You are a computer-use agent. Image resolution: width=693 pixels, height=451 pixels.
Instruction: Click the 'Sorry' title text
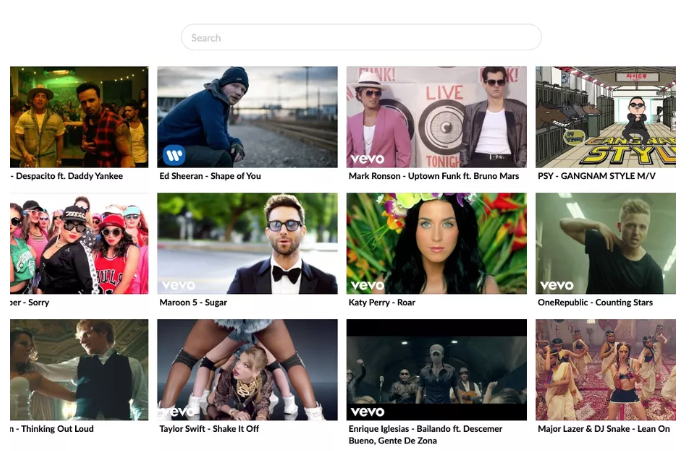[x=38, y=302]
